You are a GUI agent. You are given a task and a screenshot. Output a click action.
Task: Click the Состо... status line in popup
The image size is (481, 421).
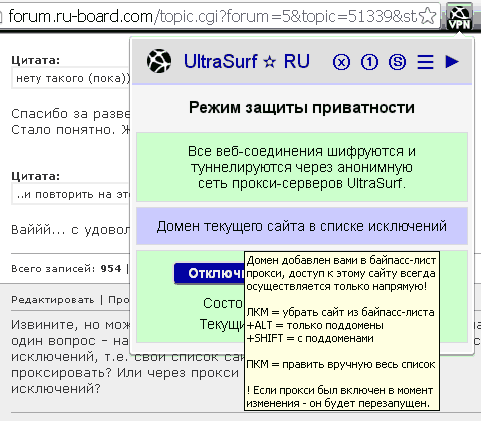coord(223,303)
